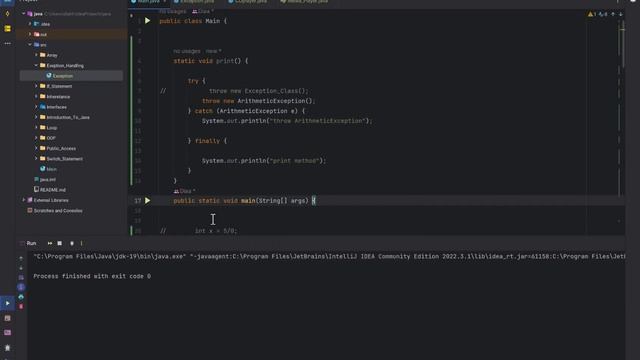This screenshot has height=360, width=640.
Task: Switch to the third editor tab
Action: coord(249,2)
